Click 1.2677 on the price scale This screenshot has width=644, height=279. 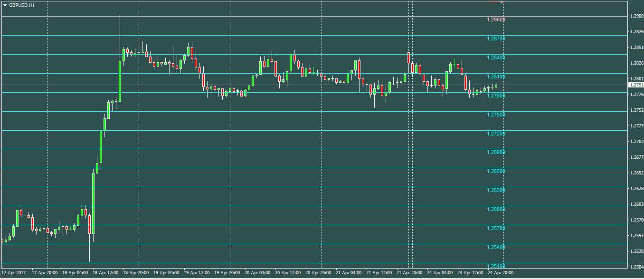tap(636, 157)
